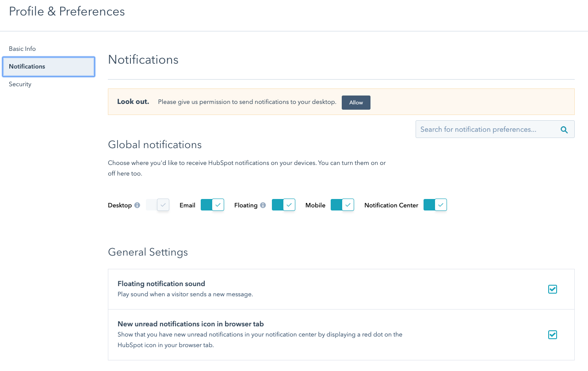
Task: Uncheck the Floating notification sound checkbox
Action: pos(552,289)
